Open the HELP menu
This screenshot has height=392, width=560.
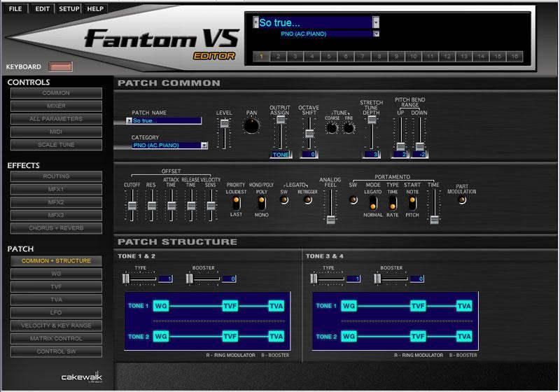point(95,8)
